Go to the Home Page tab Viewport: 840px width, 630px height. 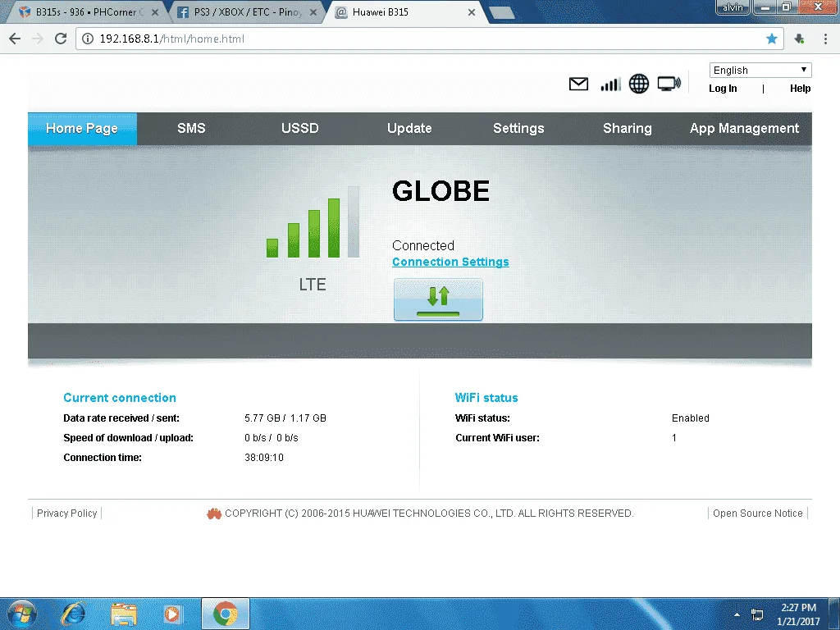[82, 129]
